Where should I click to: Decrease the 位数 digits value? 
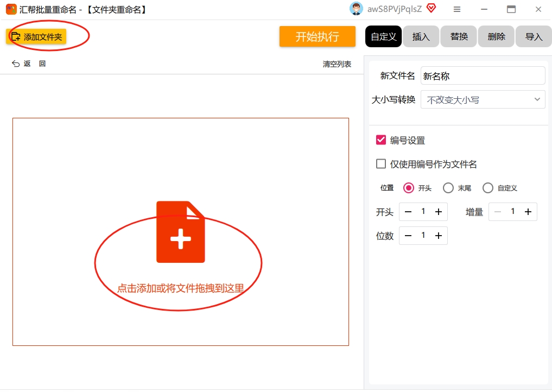coord(408,236)
